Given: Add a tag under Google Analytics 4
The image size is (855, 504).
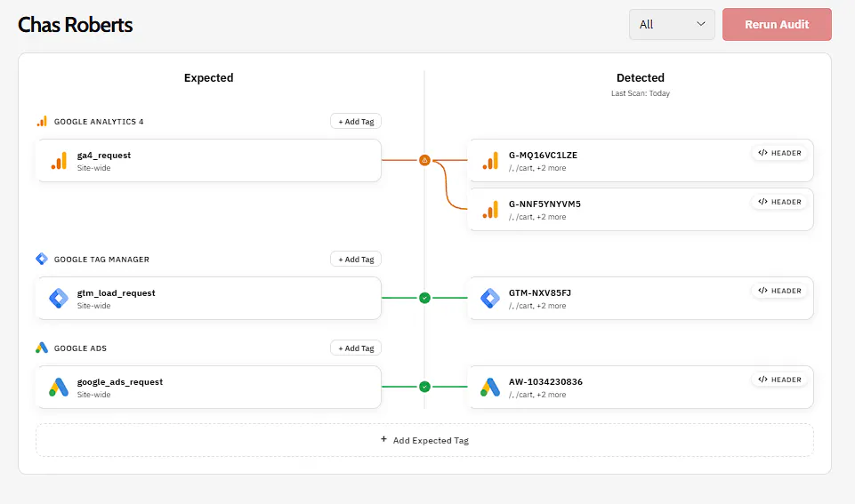Looking at the screenshot, I should tap(356, 121).
